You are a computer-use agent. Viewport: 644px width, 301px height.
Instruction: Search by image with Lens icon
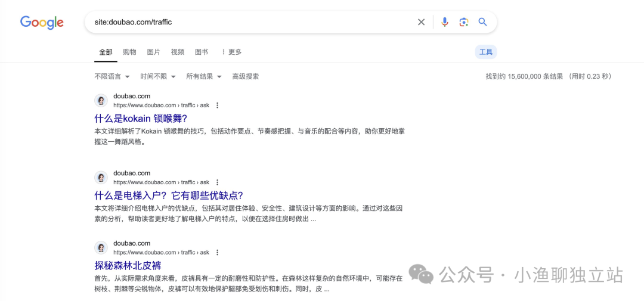click(x=464, y=22)
